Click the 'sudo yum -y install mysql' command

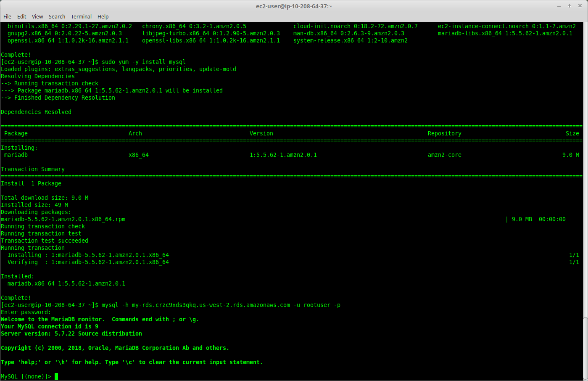144,62
